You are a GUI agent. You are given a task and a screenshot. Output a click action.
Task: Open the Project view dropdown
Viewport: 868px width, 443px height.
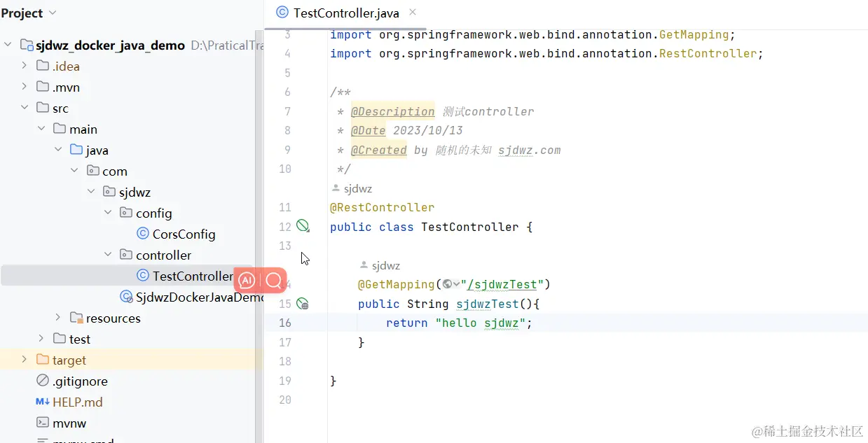[53, 13]
